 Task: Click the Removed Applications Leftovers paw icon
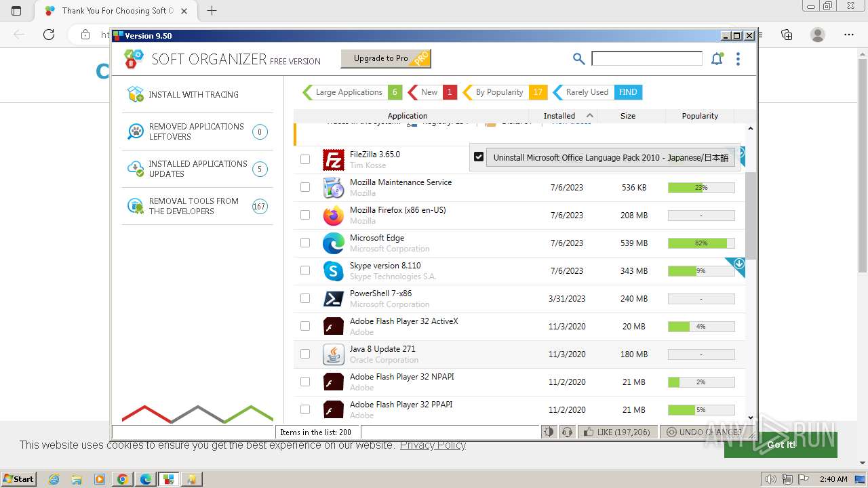click(x=136, y=131)
